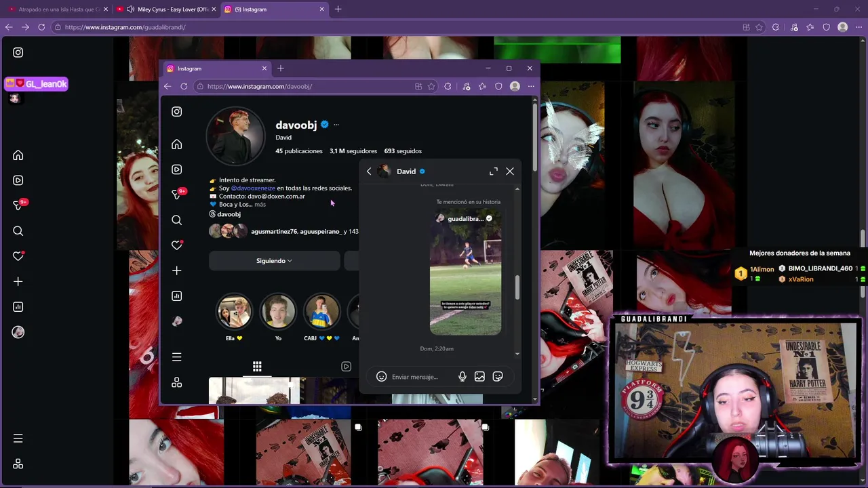This screenshot has height=488, width=868.
Task: Click the David chat scrollbar thumb
Action: (517, 287)
